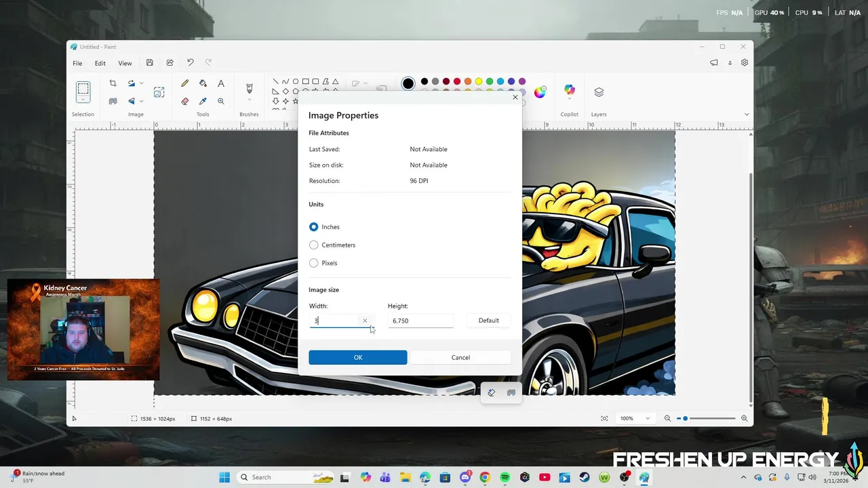The image size is (868, 488).
Task: Pick the red color swatch
Action: [457, 81]
